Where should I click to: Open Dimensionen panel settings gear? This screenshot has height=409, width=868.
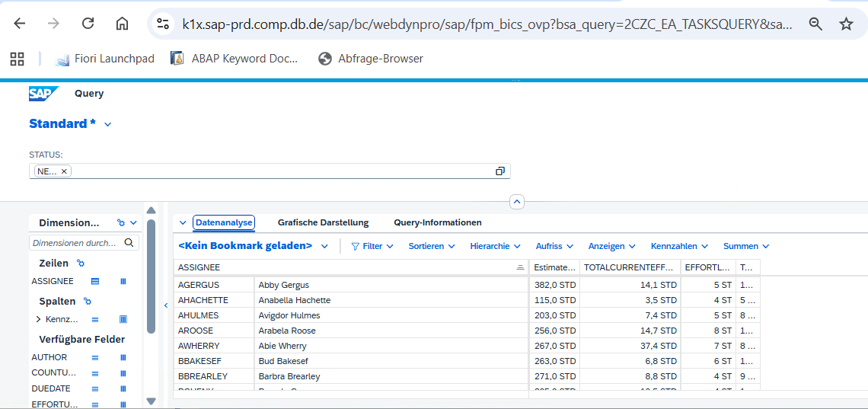pos(121,222)
